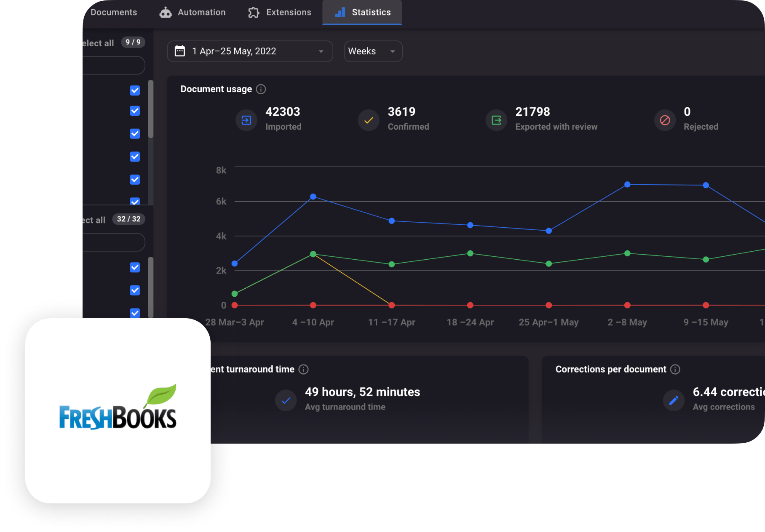Viewport: 765px width, 532px height.
Task: Click the green data point for 9–15 May
Action: [x=706, y=260]
